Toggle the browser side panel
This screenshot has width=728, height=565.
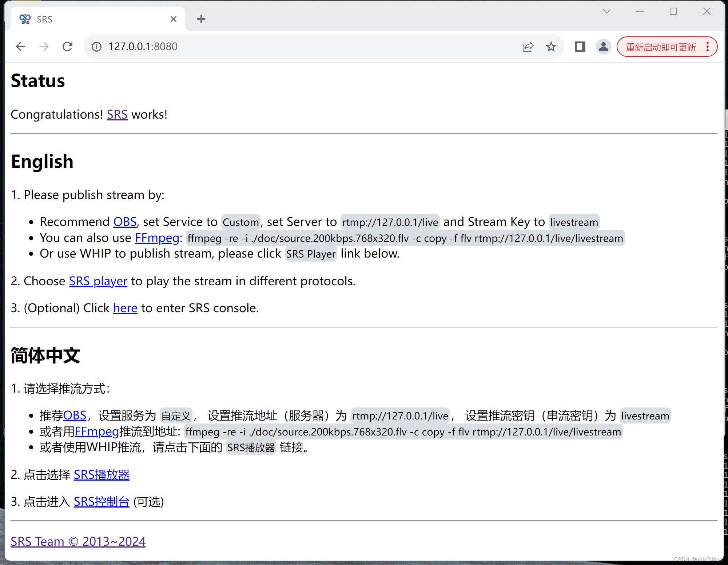(580, 47)
